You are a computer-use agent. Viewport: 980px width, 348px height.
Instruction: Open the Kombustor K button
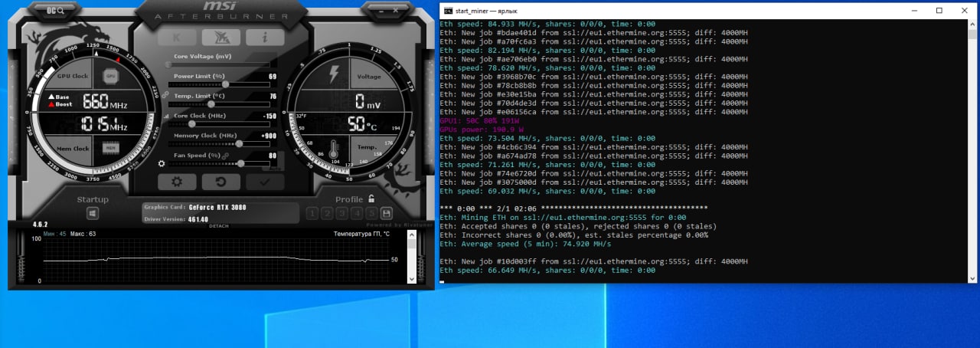[177, 38]
